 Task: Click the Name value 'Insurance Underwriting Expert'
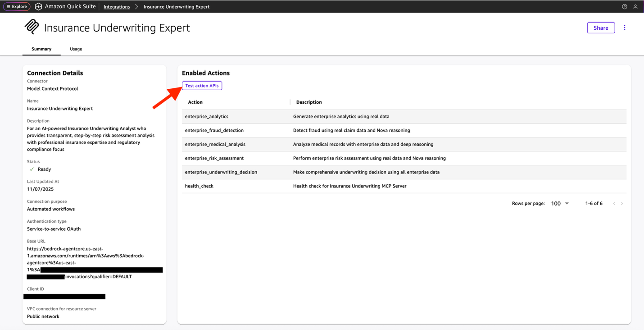(60, 109)
